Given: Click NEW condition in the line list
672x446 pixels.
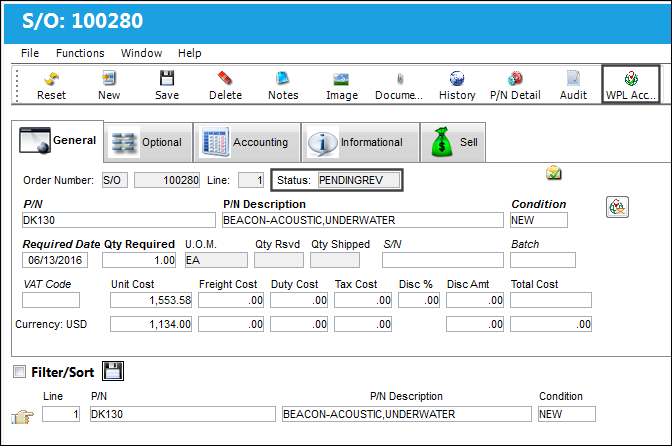Looking at the screenshot, I should tap(567, 414).
